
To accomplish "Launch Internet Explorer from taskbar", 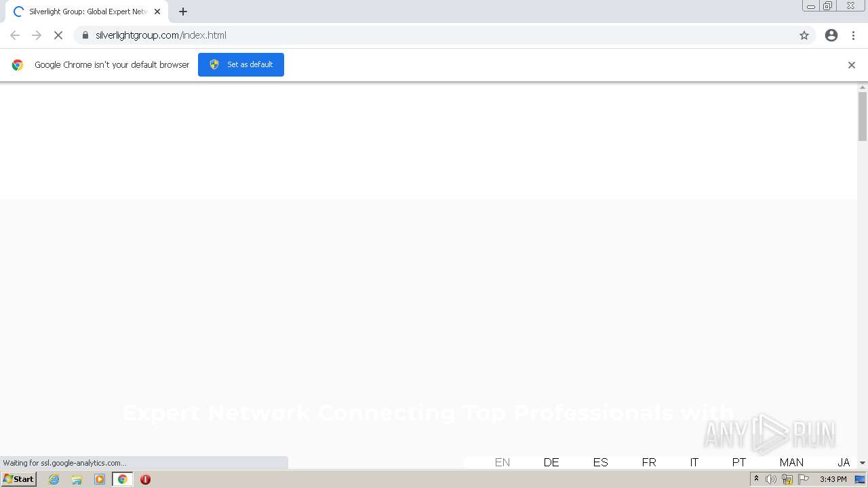I will (54, 479).
